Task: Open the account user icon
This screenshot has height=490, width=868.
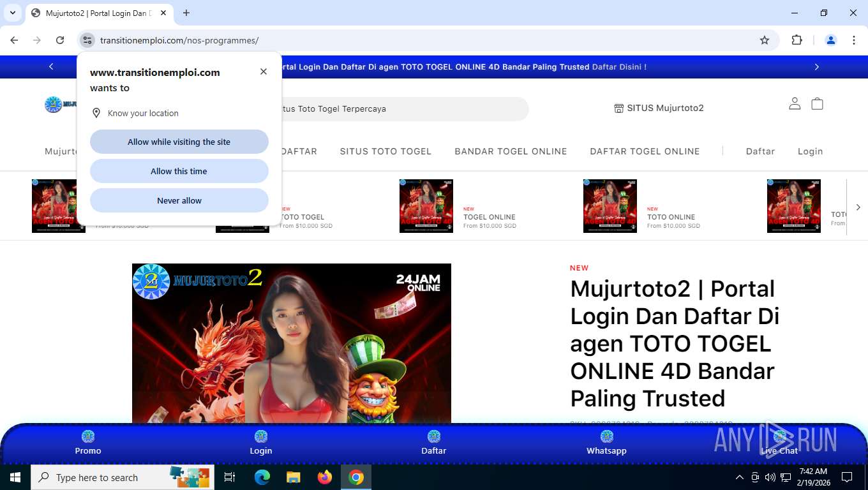Action: [x=795, y=103]
